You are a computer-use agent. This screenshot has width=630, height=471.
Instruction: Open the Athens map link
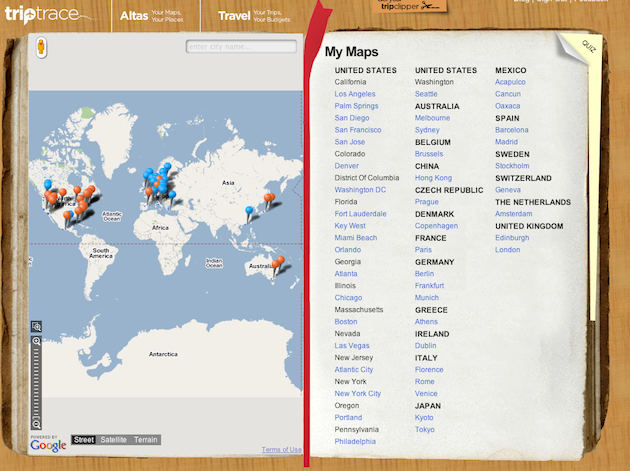[x=426, y=322]
